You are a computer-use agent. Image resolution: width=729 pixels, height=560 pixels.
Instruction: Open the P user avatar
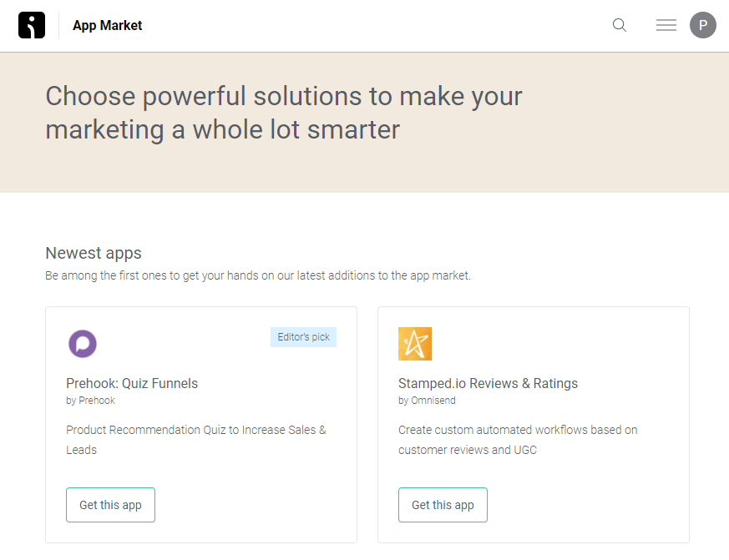point(702,25)
